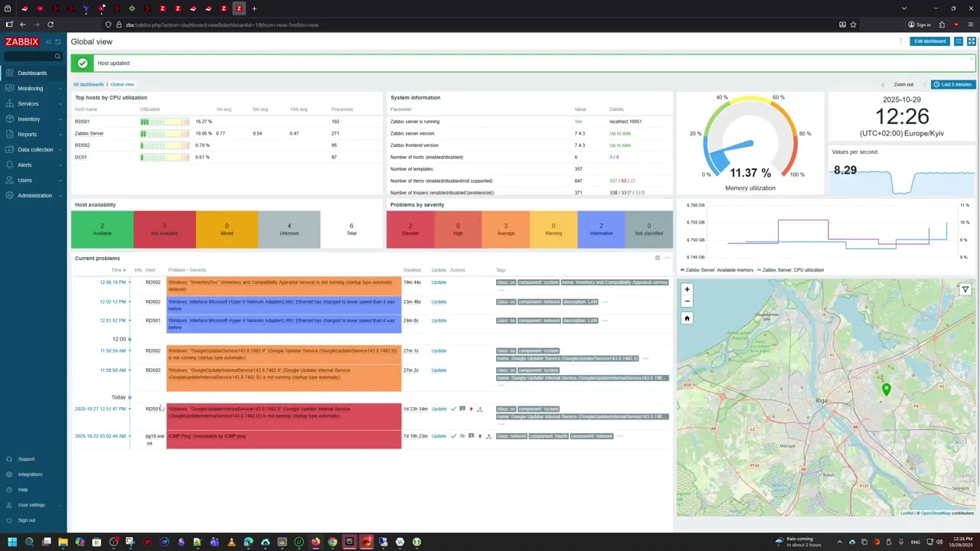This screenshot has height=551, width=980.
Task: Click ICMP Ping Unavailable problem name
Action: tap(207, 436)
